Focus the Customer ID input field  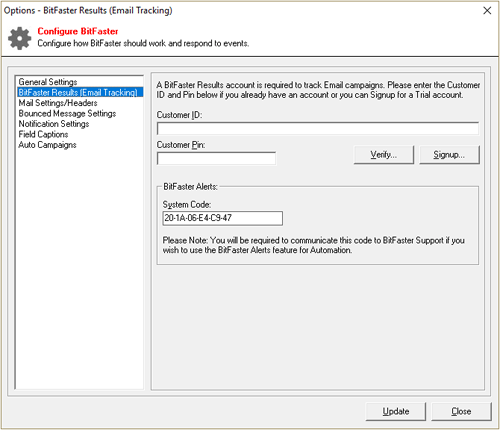coord(318,128)
